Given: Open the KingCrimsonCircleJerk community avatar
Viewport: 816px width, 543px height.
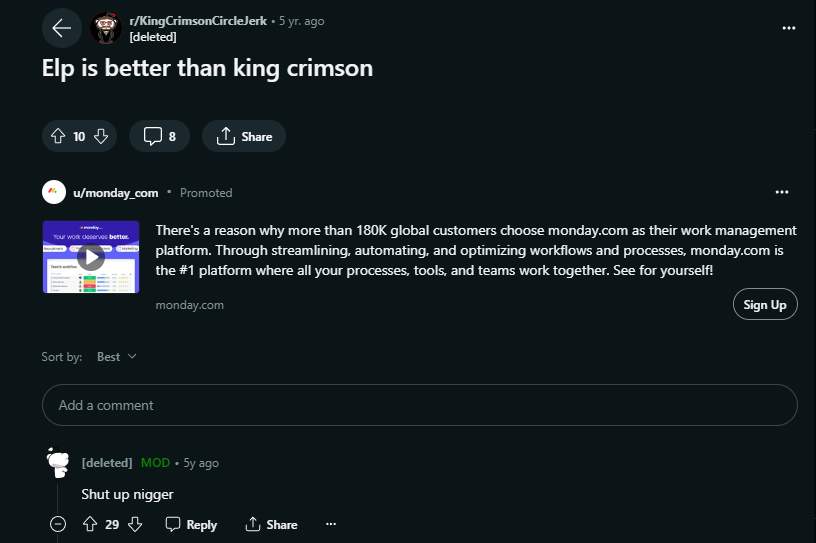Looking at the screenshot, I should coord(106,28).
